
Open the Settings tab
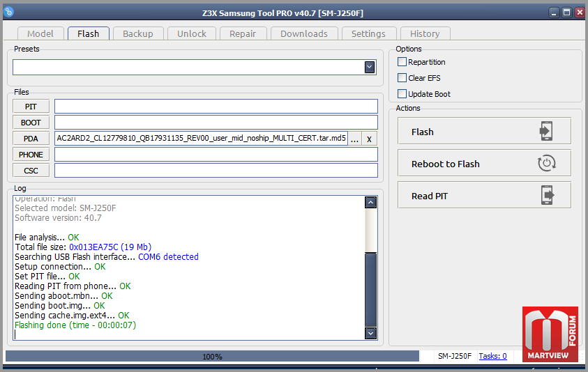(368, 33)
